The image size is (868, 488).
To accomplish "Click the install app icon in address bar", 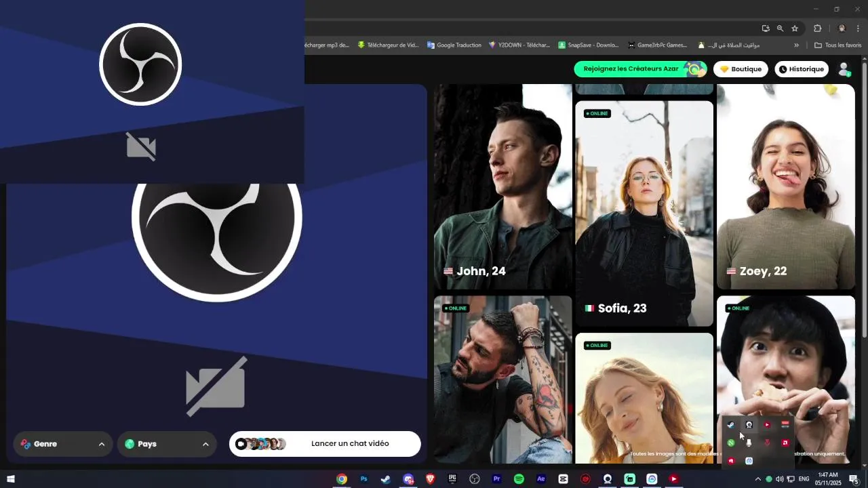I will tap(766, 28).
